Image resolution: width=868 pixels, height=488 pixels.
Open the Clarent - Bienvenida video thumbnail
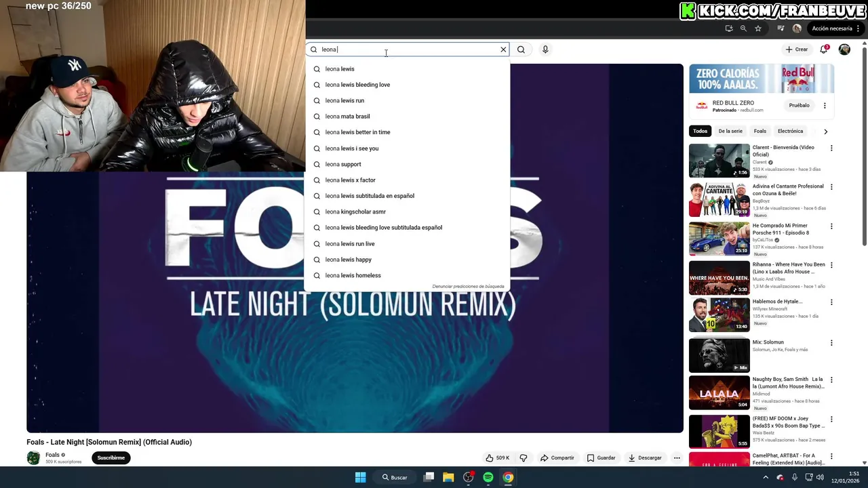click(719, 161)
